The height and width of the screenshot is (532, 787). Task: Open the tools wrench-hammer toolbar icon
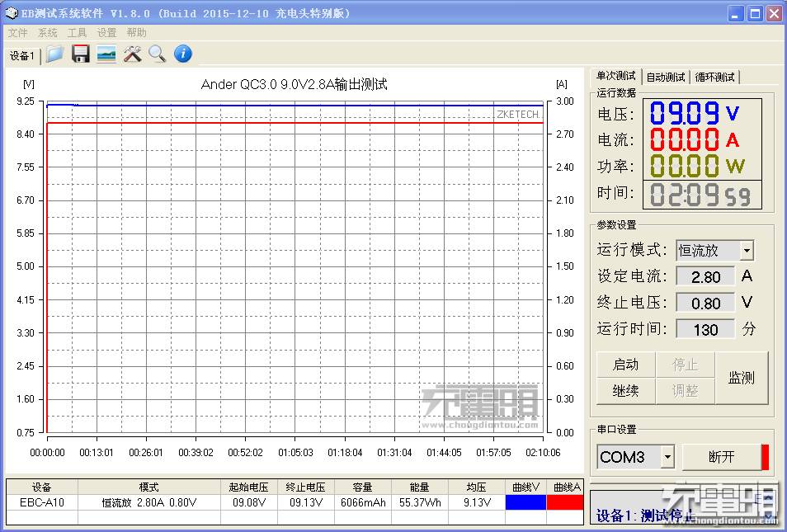tap(133, 54)
